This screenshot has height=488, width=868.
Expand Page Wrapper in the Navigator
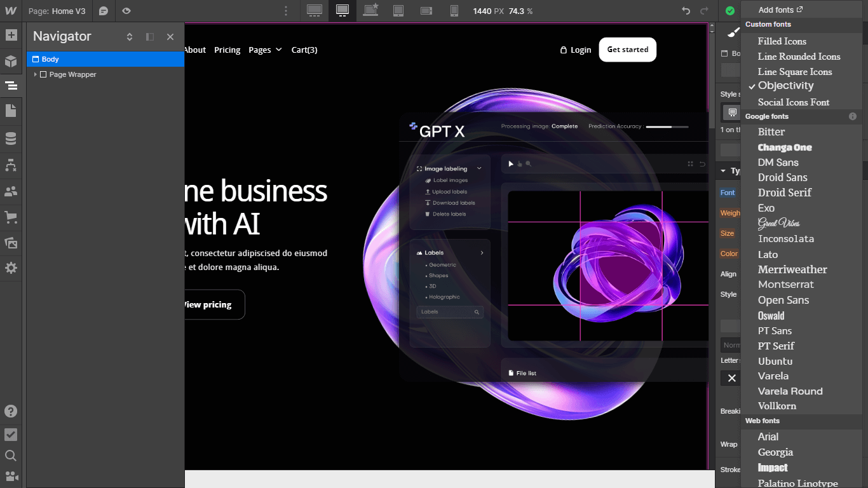(x=36, y=74)
